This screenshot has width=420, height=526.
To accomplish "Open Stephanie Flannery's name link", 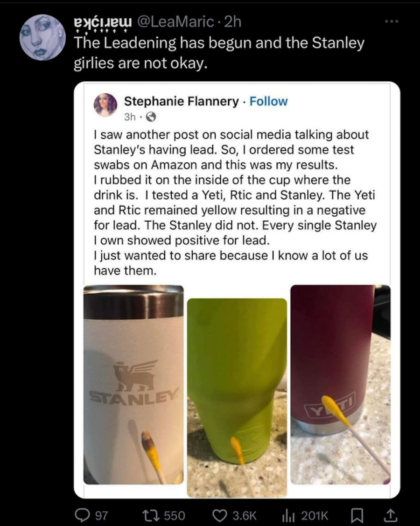I will 181,101.
